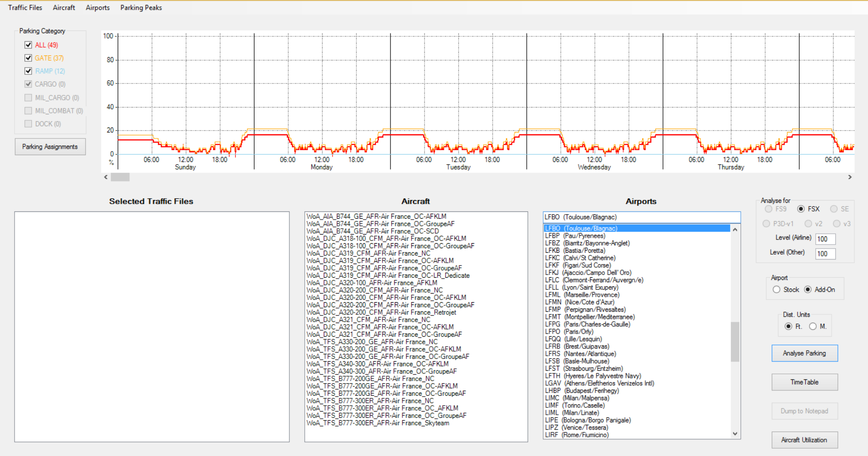Click the Airports list scrollbar thumb
868x456 pixels.
click(735, 342)
